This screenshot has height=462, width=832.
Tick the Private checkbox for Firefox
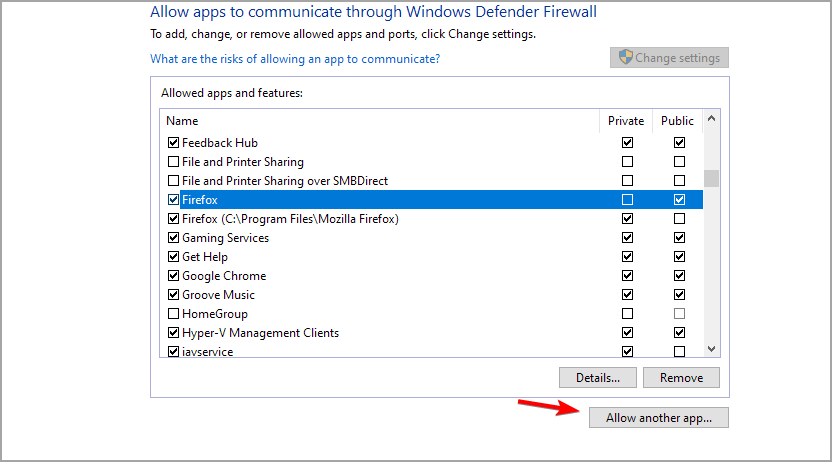pos(627,200)
